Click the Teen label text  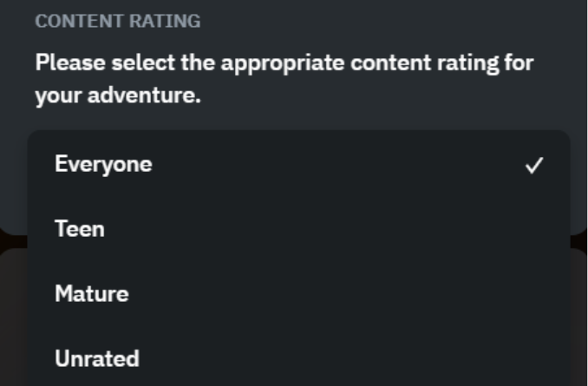click(80, 229)
